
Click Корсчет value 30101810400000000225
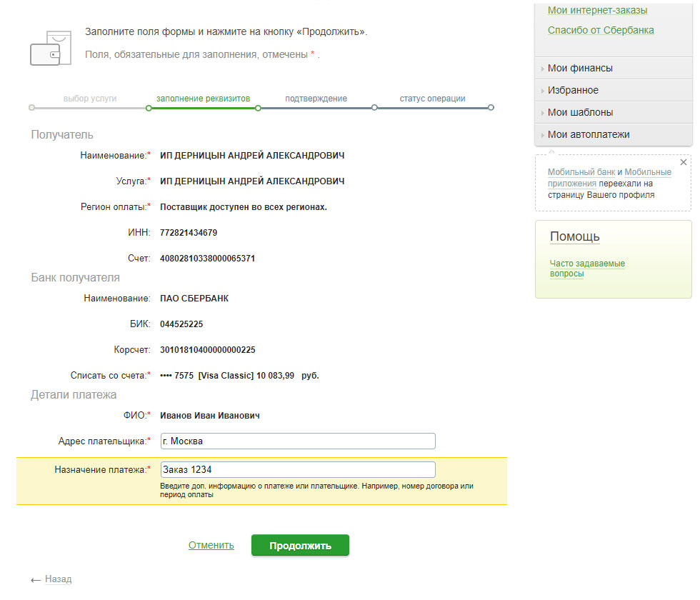point(208,350)
